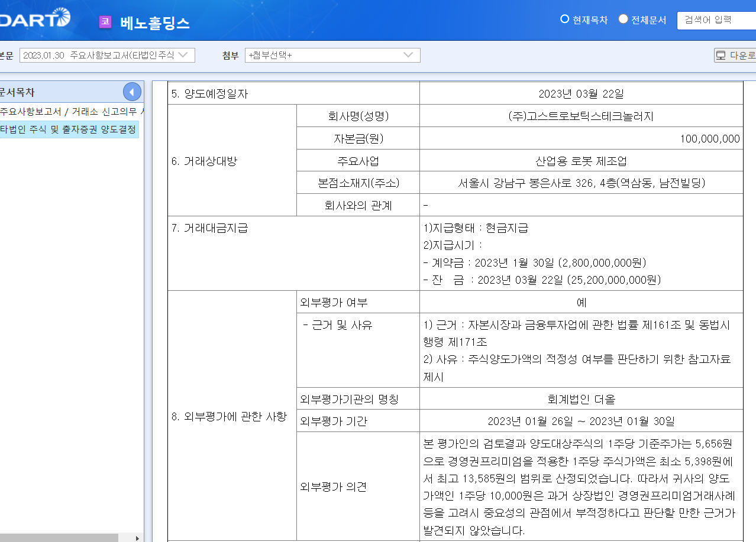Image resolution: width=756 pixels, height=542 pixels.
Task: Open the 첨부선택 attachment dropdown
Action: (x=333, y=55)
